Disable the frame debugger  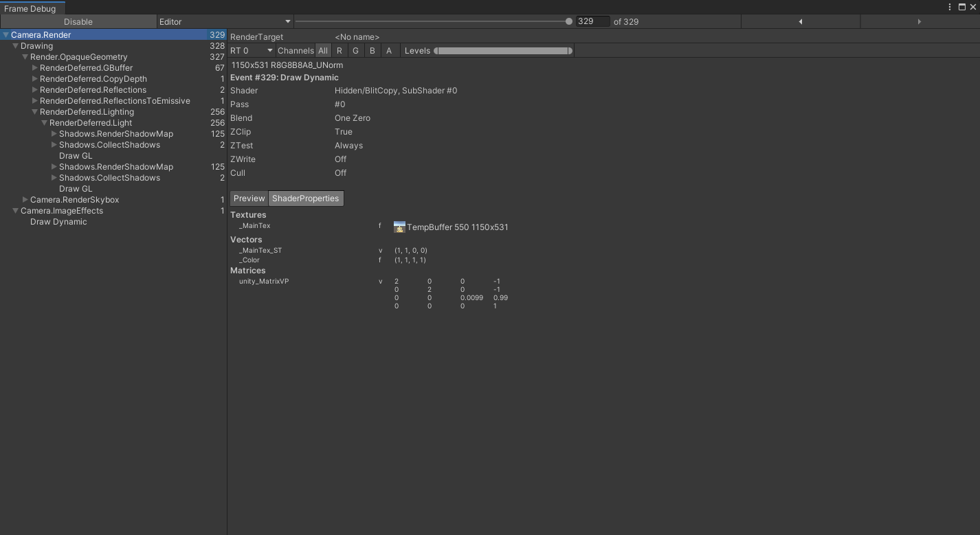click(x=78, y=21)
